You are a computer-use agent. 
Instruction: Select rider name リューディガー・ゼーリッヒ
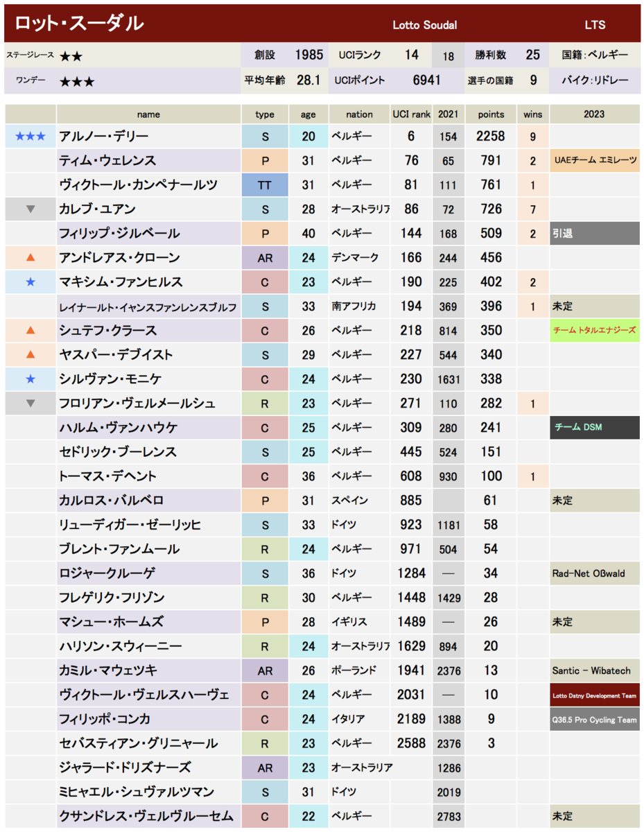coord(130,525)
